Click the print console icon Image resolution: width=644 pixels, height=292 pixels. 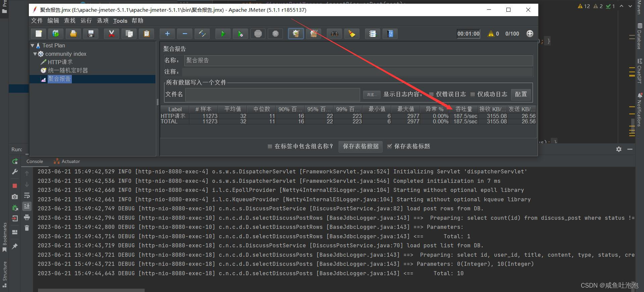pos(27,217)
